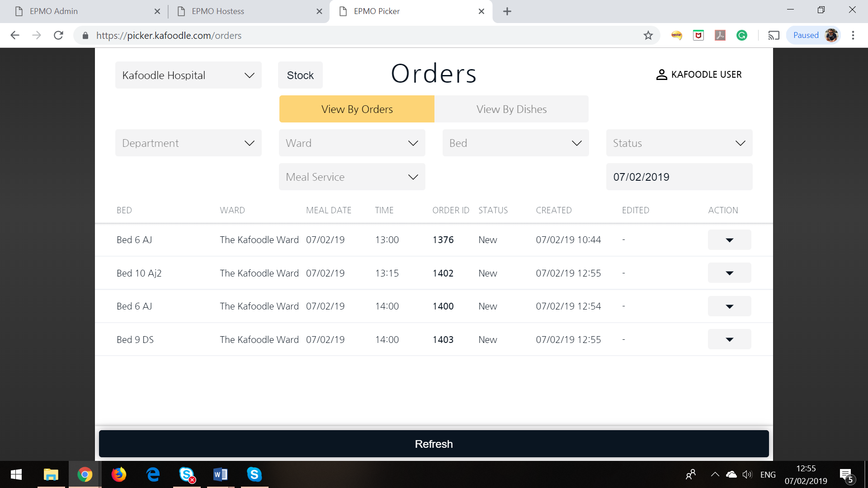Click the browser back arrow
The height and width of the screenshot is (488, 868).
pos(15,35)
